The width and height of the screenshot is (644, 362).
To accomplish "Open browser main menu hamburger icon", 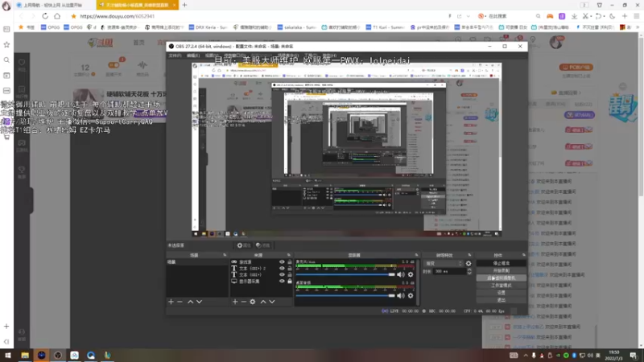I will [637, 16].
